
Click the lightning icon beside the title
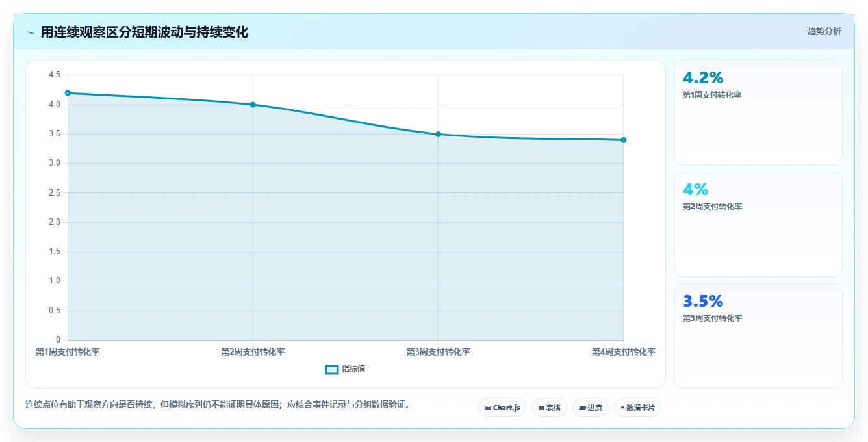pos(31,32)
